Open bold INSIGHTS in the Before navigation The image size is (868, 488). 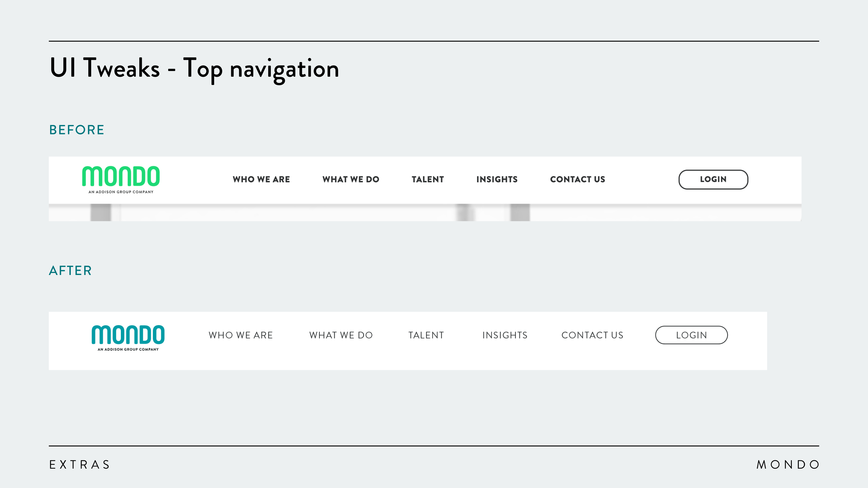pyautogui.click(x=497, y=179)
